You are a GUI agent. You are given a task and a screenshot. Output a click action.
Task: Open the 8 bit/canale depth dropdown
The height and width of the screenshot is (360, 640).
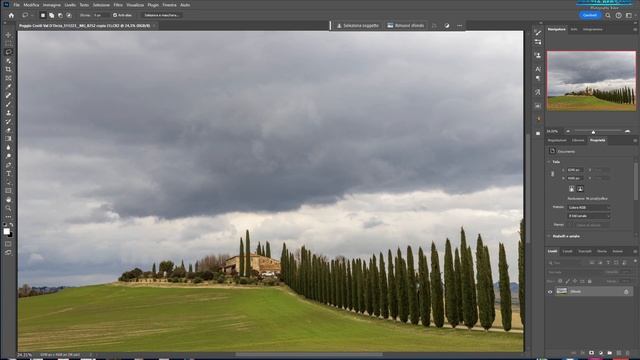589,216
